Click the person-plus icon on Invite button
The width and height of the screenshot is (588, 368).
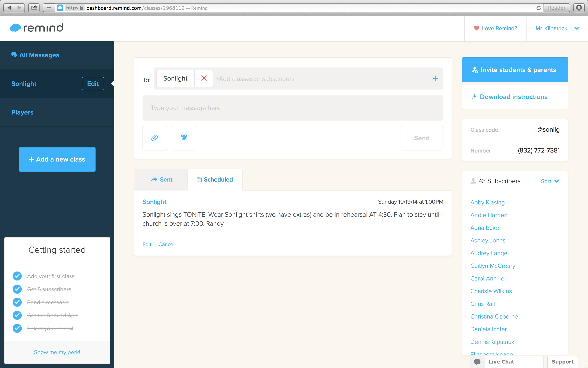click(475, 70)
